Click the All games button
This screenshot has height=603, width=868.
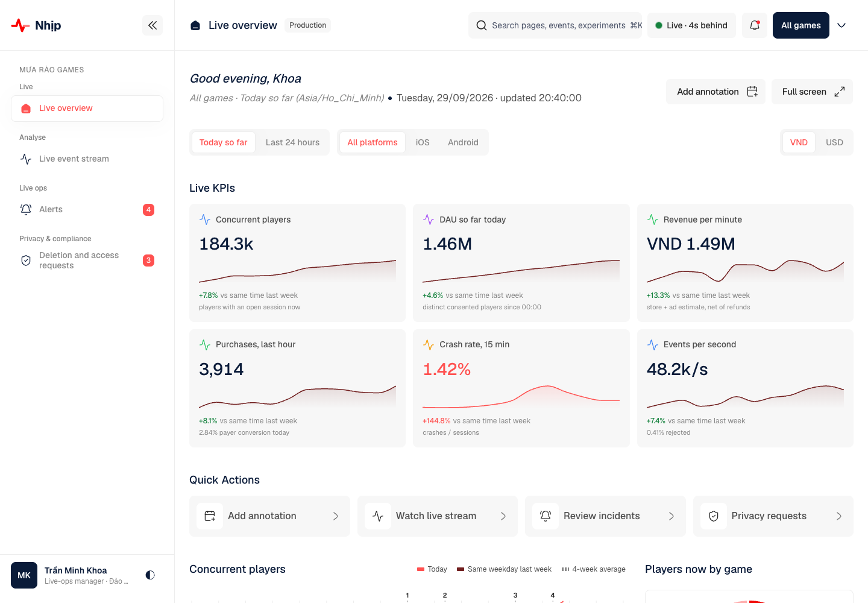click(x=801, y=25)
